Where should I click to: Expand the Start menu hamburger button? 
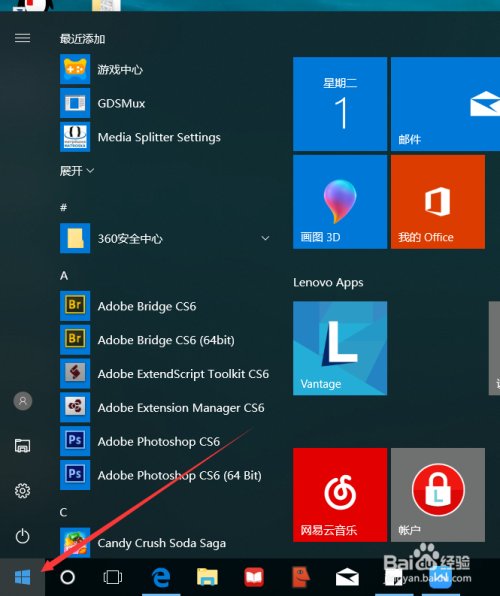[x=22, y=38]
